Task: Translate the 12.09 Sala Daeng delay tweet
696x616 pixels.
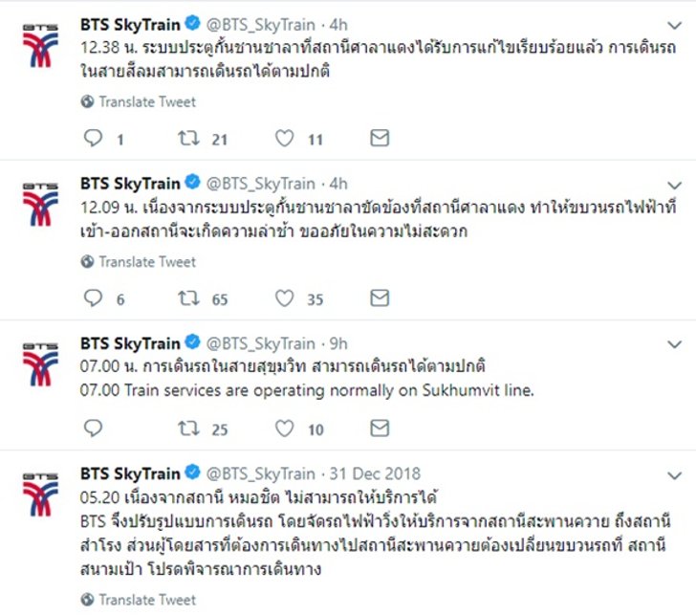Action: (x=147, y=261)
